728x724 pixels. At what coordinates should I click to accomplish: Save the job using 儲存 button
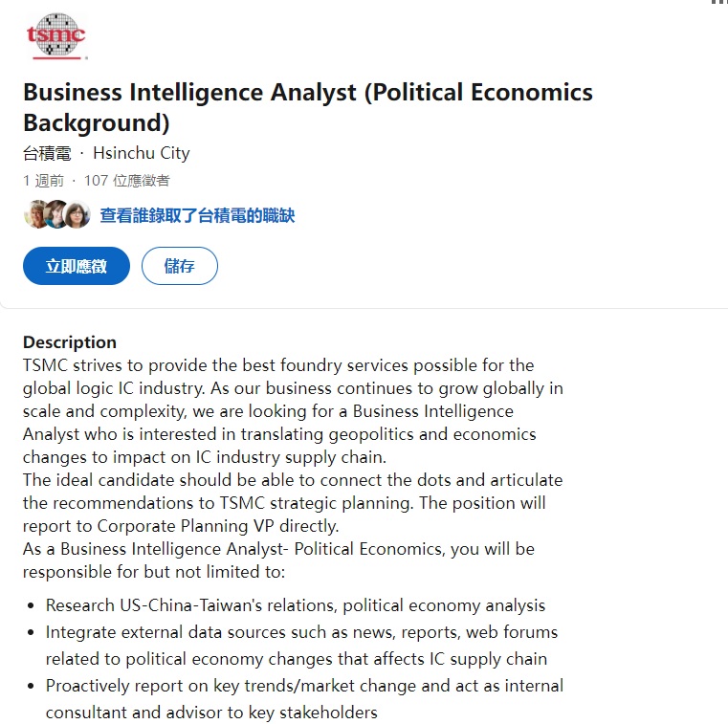pyautogui.click(x=180, y=266)
